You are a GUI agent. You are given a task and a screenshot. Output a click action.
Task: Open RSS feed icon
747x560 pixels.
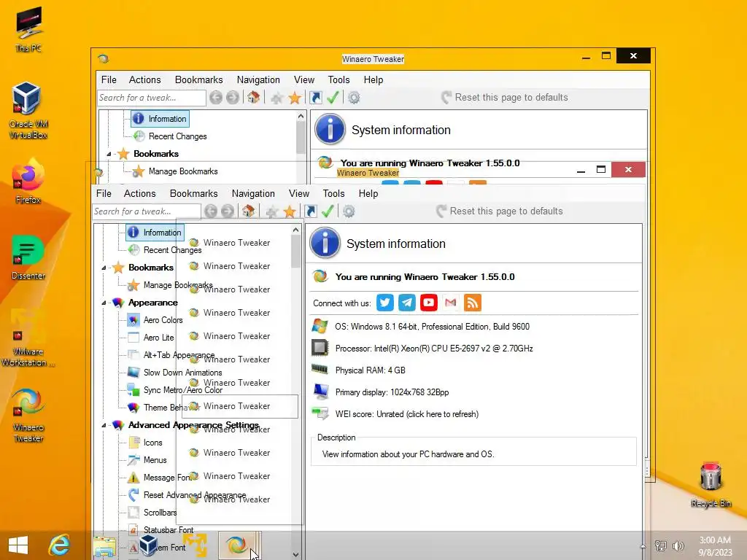click(473, 303)
